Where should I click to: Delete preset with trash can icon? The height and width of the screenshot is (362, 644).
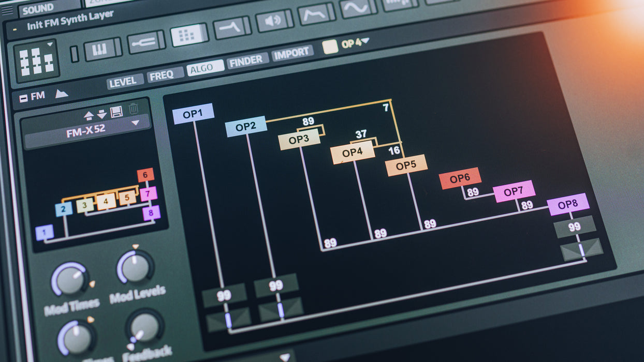[x=134, y=109]
